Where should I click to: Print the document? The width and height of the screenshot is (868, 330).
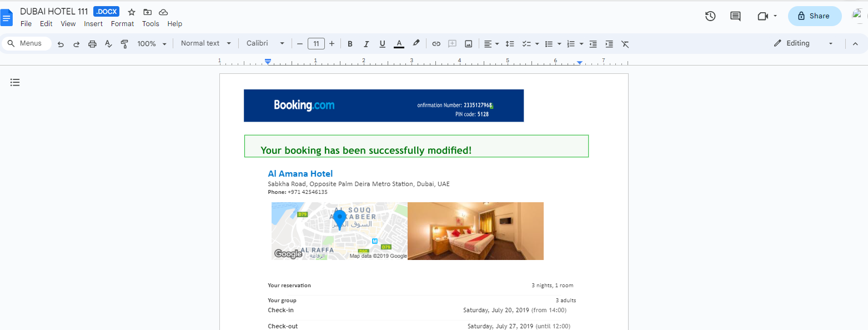93,44
